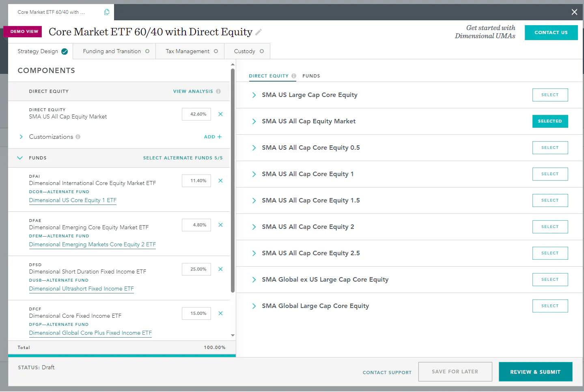The width and height of the screenshot is (584, 392).
Task: Click info icon next to Customizations
Action: (78, 137)
